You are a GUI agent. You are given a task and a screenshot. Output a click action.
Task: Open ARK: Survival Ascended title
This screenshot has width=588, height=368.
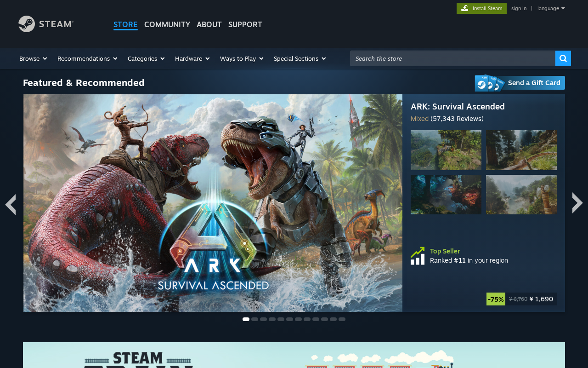[x=458, y=106]
